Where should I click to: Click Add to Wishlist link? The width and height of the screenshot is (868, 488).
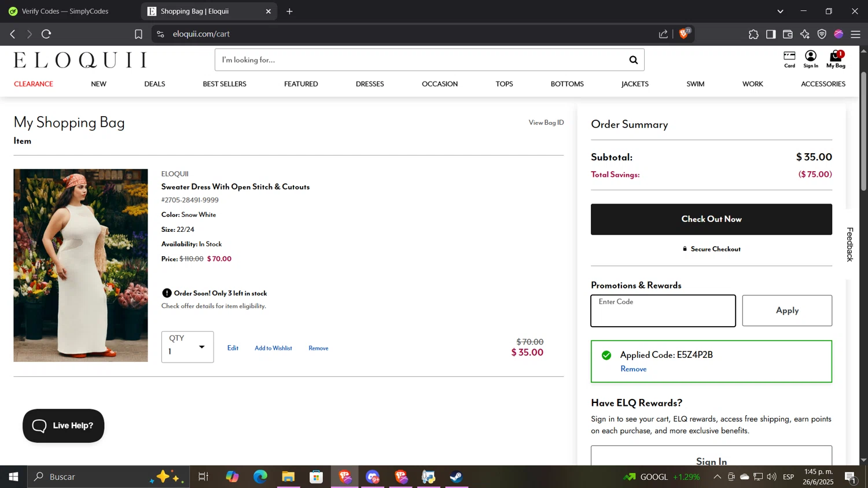[x=273, y=348]
